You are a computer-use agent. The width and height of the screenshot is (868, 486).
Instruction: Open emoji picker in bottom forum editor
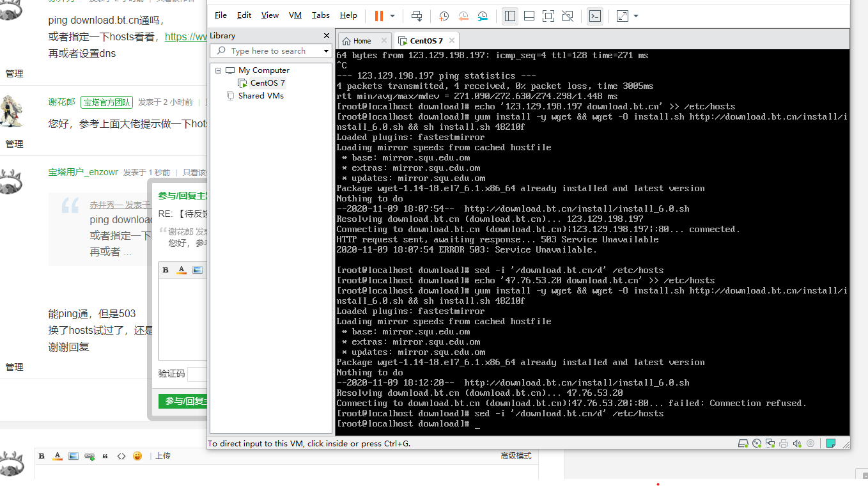coord(137,456)
